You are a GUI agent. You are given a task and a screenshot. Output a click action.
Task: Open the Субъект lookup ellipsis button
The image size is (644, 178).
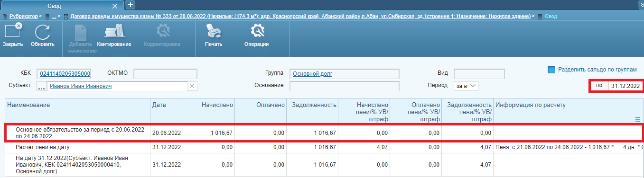(x=41, y=86)
